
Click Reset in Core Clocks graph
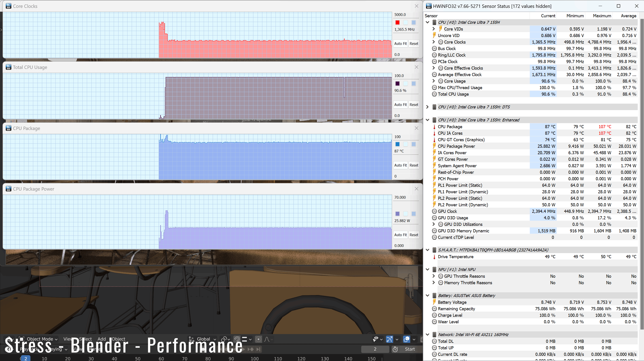pos(414,44)
